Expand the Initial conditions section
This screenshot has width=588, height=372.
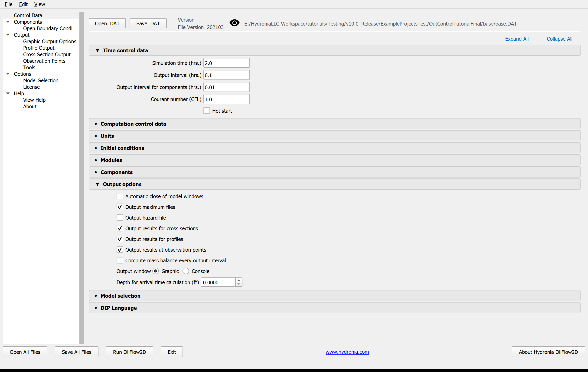(334, 148)
